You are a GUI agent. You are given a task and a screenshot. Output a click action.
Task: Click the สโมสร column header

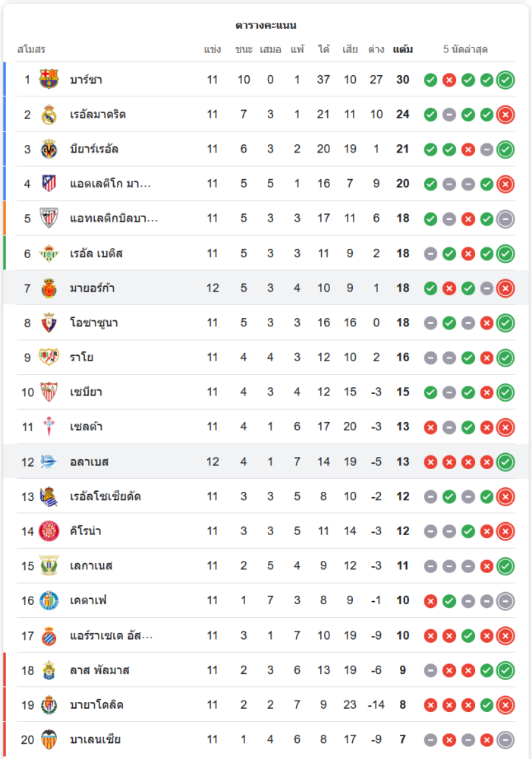[x=31, y=49]
